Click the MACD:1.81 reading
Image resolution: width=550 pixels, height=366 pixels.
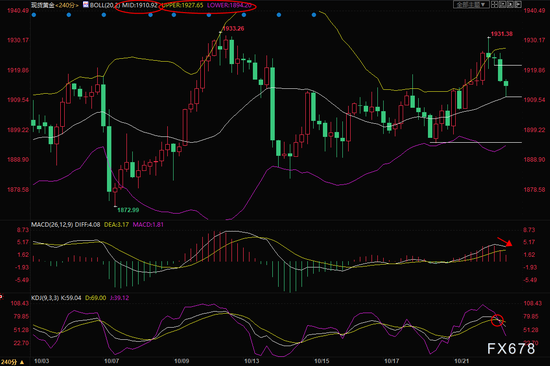(148, 225)
